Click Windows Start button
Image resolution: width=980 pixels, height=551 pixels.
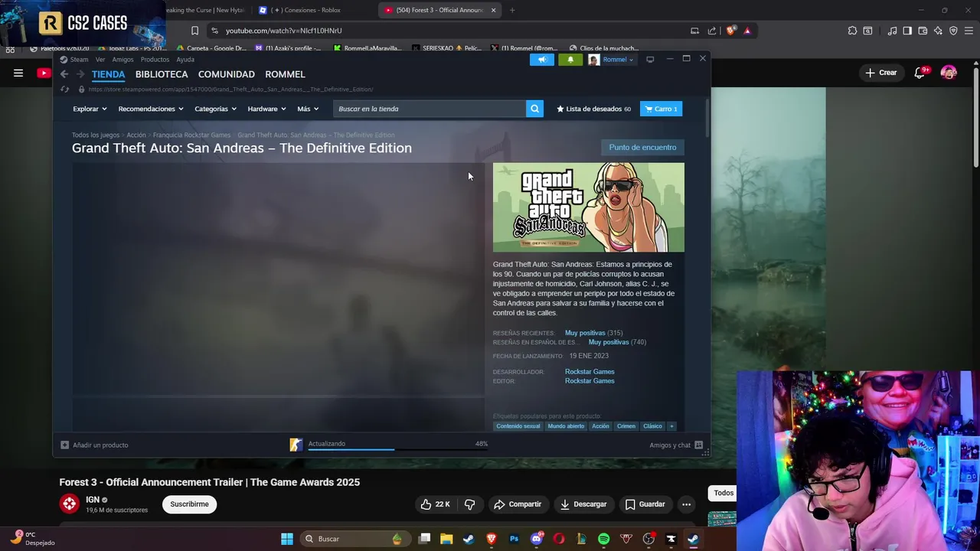pyautogui.click(x=286, y=539)
